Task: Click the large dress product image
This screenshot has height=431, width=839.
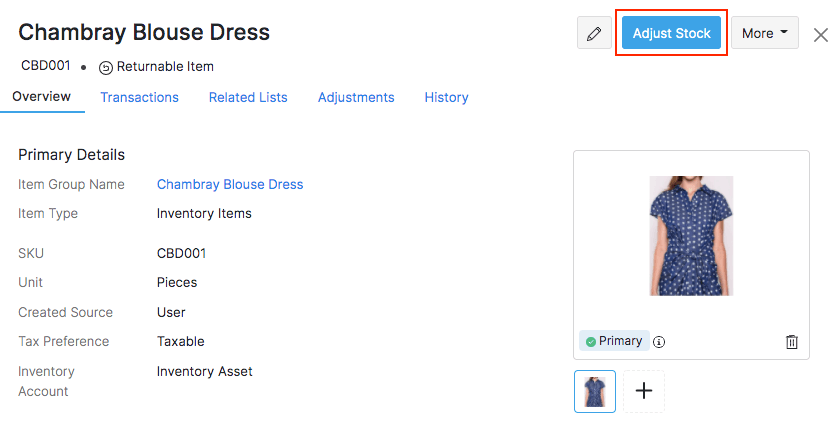Action: [x=691, y=236]
